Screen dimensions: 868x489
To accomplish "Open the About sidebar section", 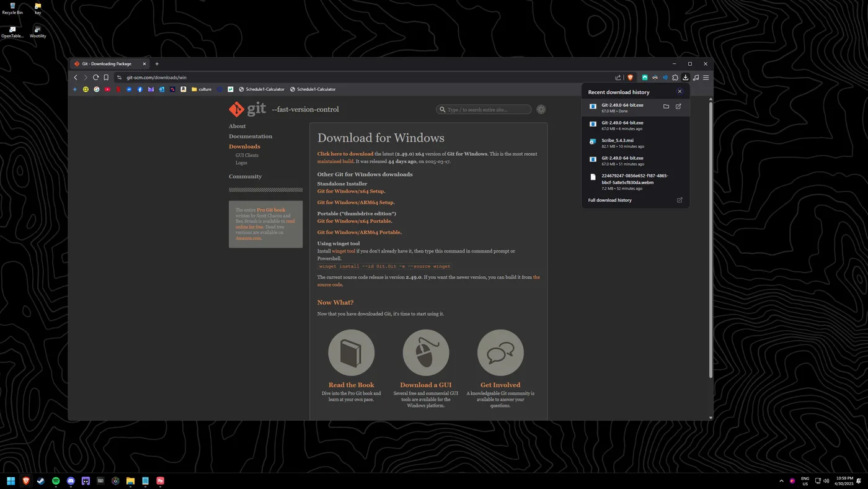I will (x=237, y=126).
